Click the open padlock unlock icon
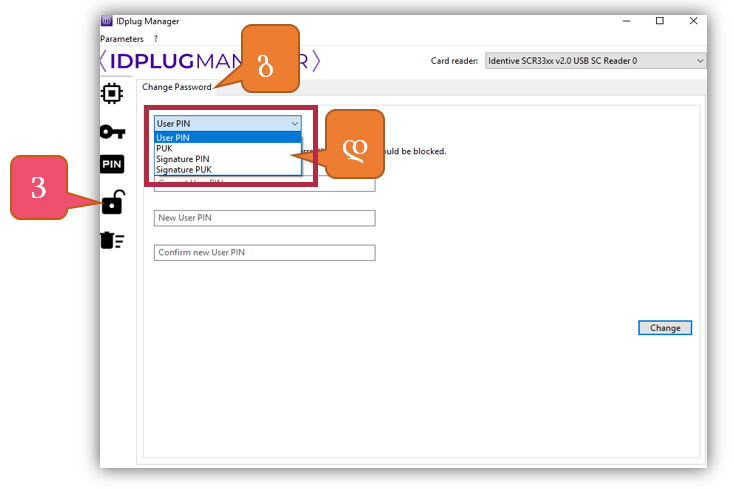 pyautogui.click(x=112, y=203)
